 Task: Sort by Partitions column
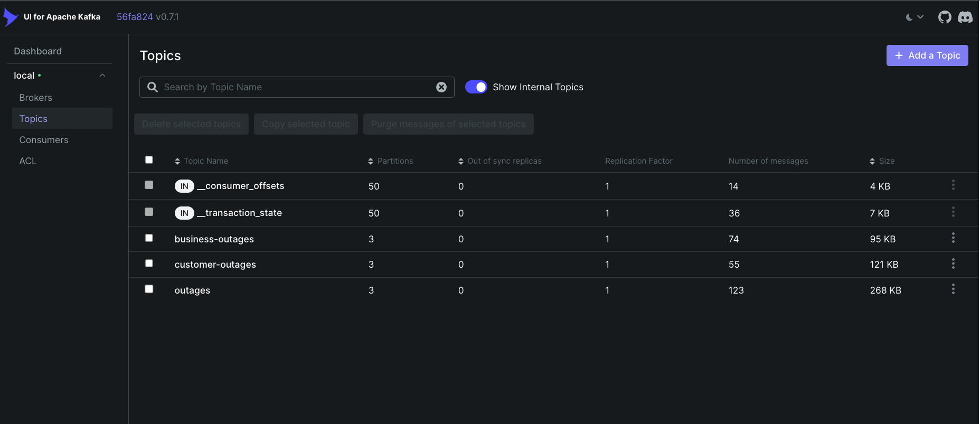click(x=391, y=161)
